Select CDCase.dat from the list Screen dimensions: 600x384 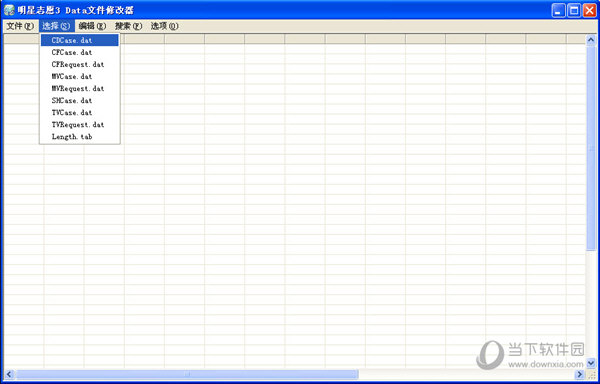(80, 40)
